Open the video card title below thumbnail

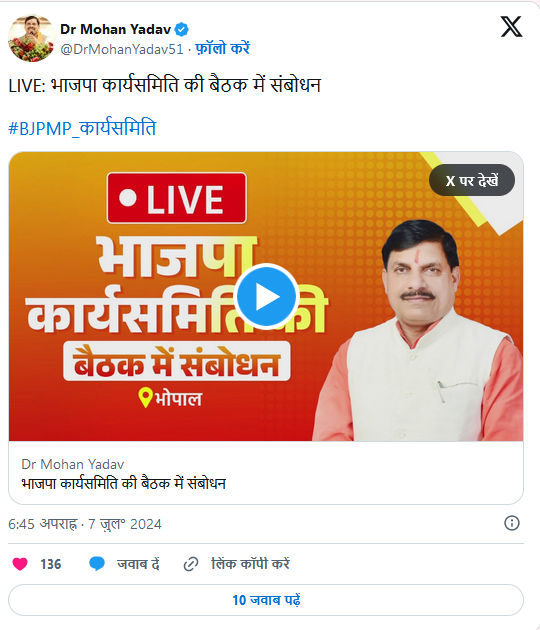click(x=123, y=483)
